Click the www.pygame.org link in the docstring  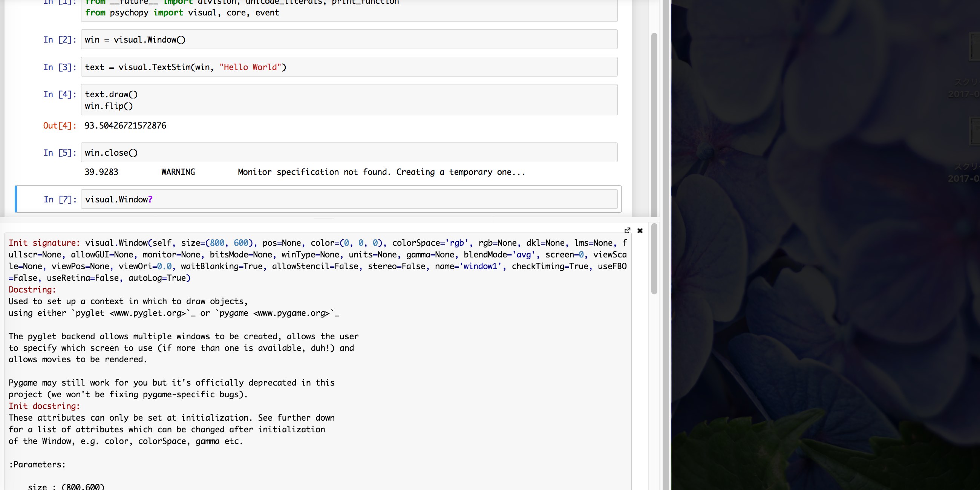292,313
